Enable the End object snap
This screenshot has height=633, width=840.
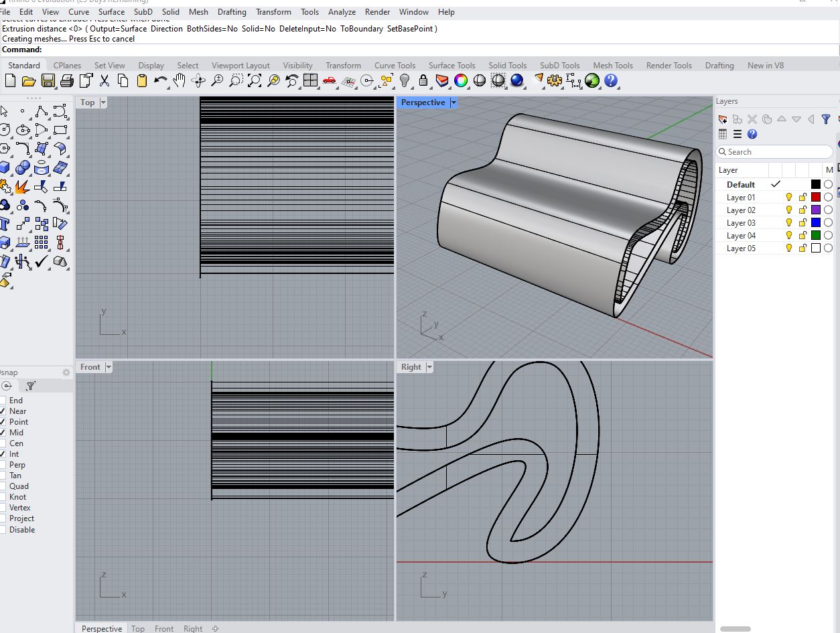pos(3,401)
